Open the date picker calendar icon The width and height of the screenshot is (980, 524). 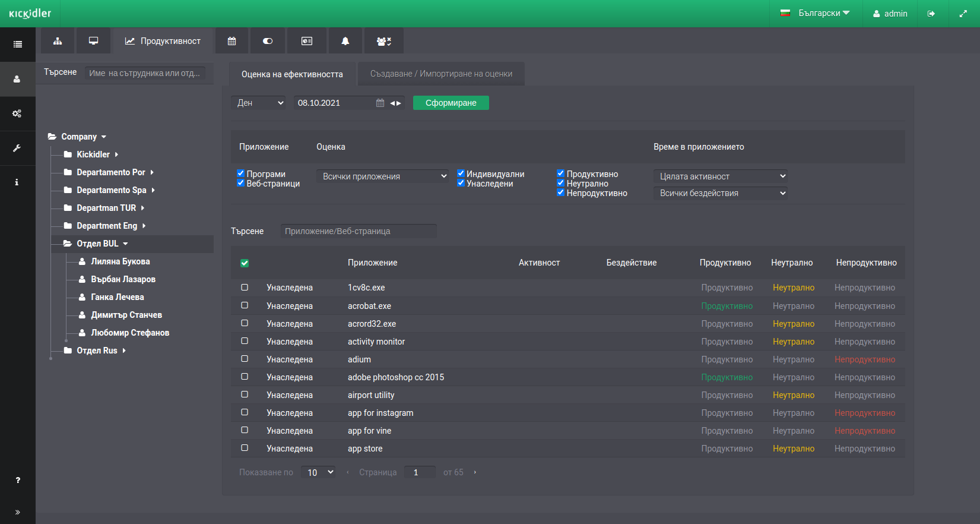380,103
